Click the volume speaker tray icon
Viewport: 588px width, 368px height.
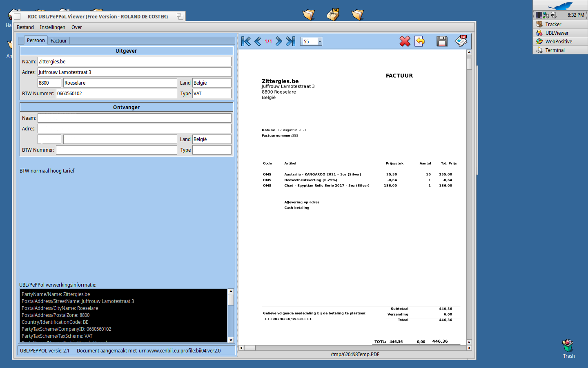(x=554, y=15)
